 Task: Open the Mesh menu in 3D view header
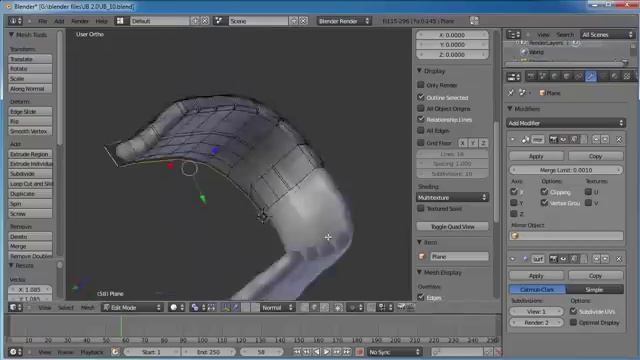(87, 307)
